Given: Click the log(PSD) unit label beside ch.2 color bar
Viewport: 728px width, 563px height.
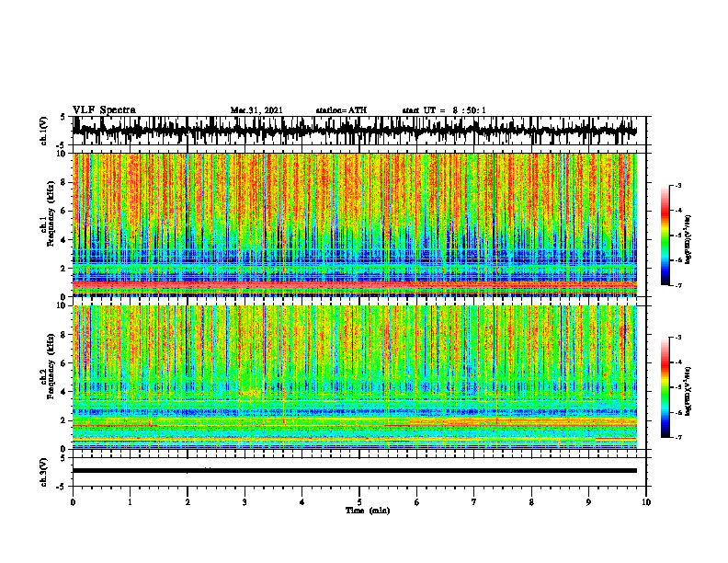Looking at the screenshot, I should click(688, 391).
